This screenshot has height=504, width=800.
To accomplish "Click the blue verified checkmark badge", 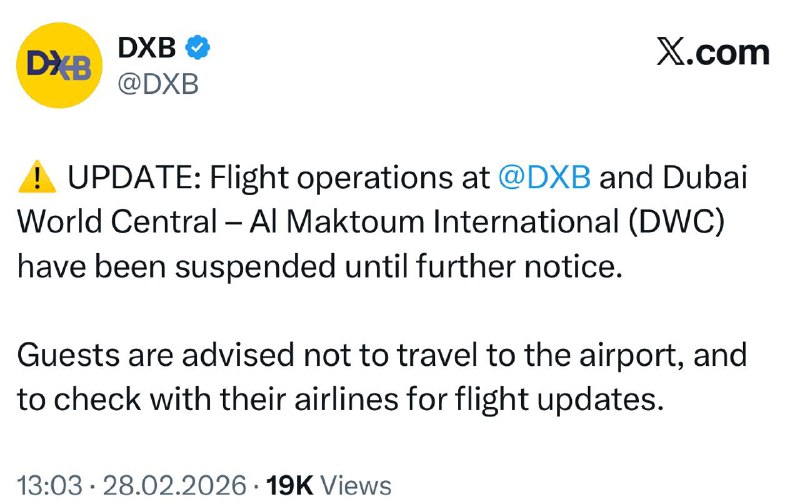I will point(201,47).
